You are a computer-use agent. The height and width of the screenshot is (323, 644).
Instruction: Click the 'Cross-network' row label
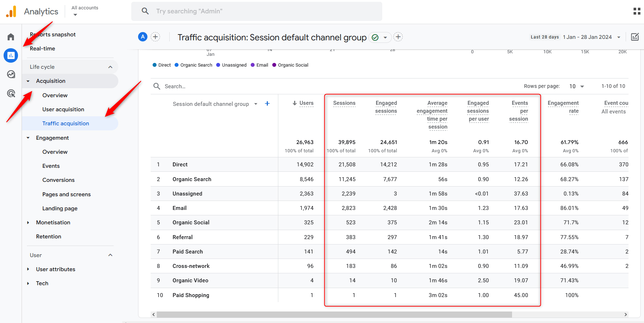coord(191,266)
